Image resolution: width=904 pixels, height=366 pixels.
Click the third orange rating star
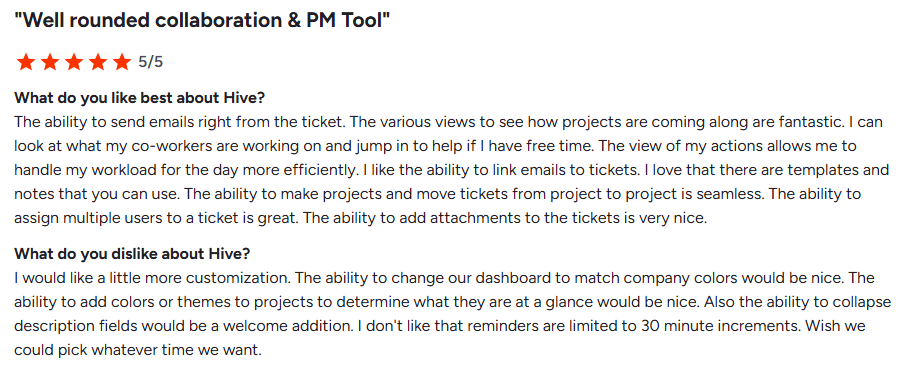[x=73, y=62]
